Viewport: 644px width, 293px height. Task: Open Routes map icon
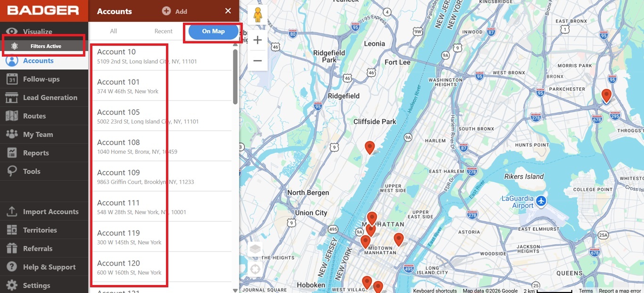point(12,116)
